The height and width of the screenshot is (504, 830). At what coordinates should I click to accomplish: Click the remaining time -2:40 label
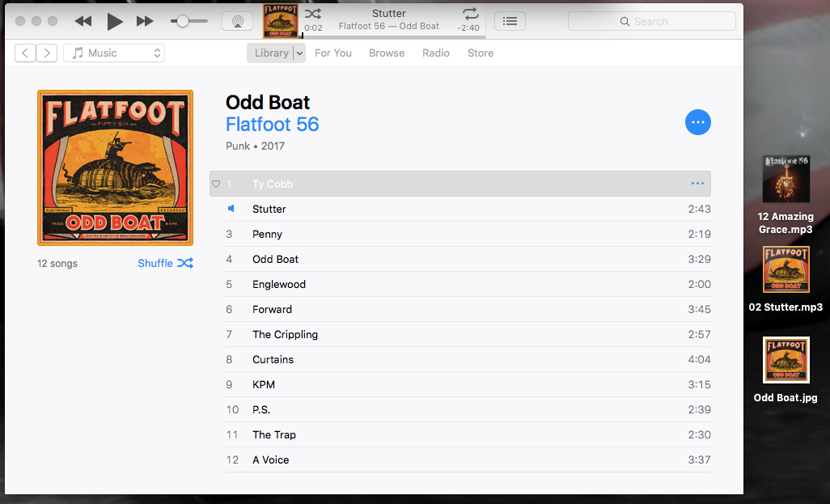point(468,28)
